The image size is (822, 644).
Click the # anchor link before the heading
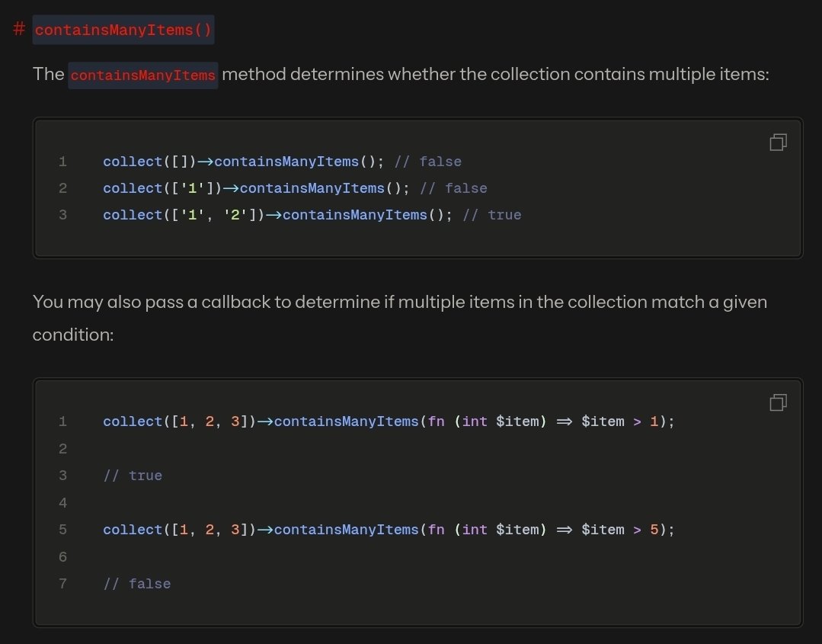(x=19, y=29)
